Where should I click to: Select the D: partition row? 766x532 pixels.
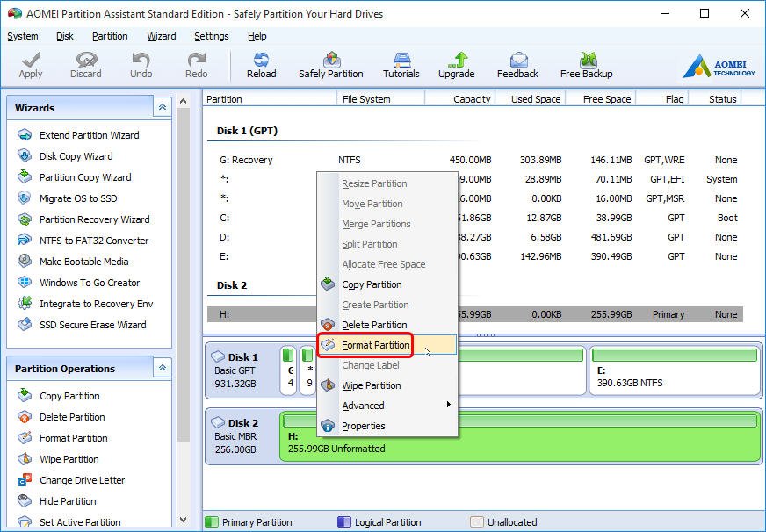coord(475,237)
